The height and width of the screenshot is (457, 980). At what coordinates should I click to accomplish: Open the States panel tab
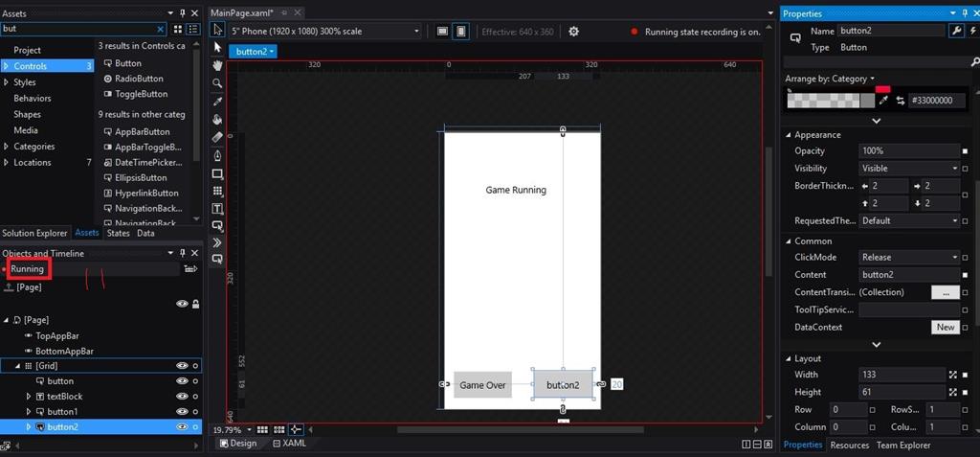click(x=118, y=233)
